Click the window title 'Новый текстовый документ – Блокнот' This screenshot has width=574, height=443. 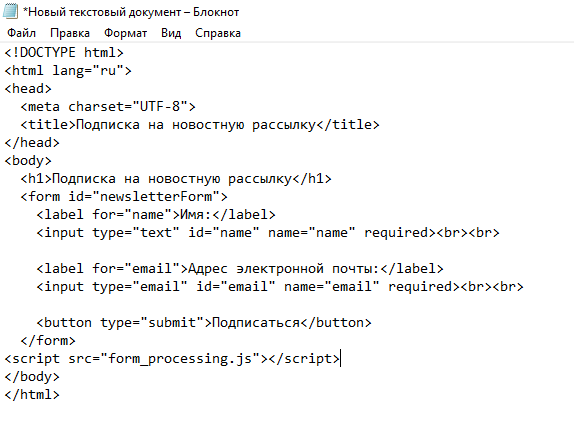[x=131, y=12]
